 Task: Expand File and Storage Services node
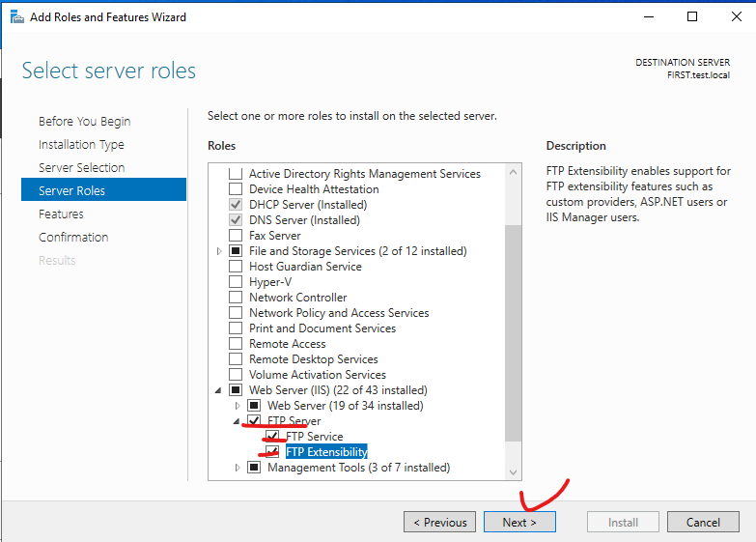click(219, 251)
